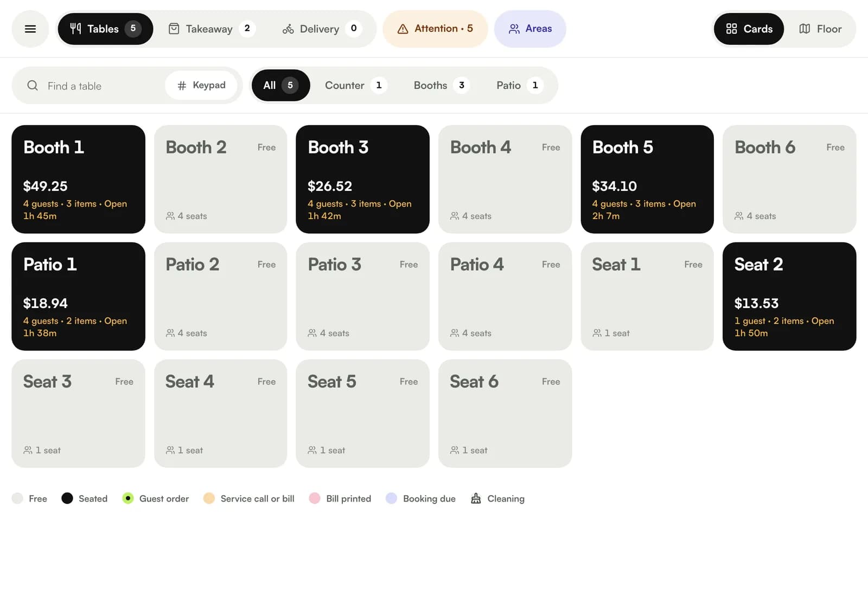Open Booth 3 order card
This screenshot has height=603, width=868.
362,179
